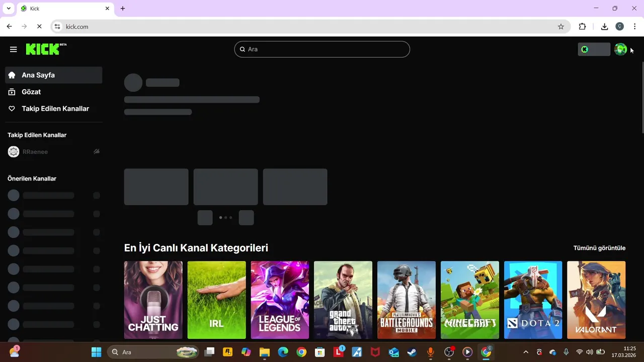Open the Chrome profile icon
This screenshot has width=644, height=362.
tap(620, 27)
